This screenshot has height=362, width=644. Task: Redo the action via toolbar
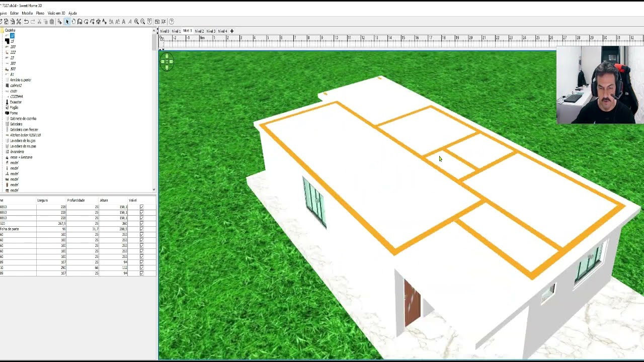[33, 22]
